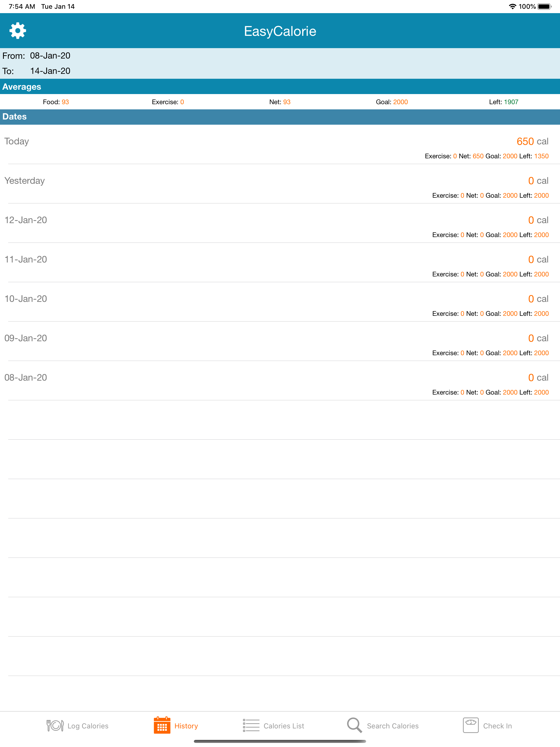Tap the Averages section header
The width and height of the screenshot is (560, 747).
tap(280, 87)
